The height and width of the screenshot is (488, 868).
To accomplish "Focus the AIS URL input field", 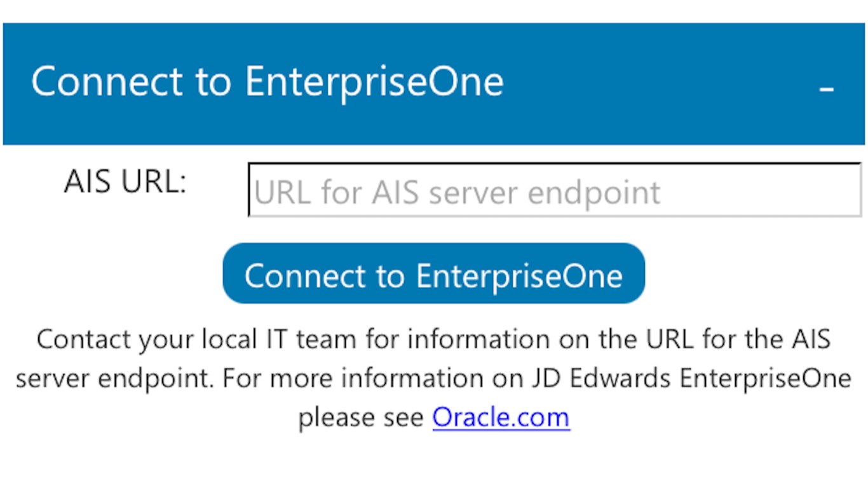I will click(x=554, y=191).
